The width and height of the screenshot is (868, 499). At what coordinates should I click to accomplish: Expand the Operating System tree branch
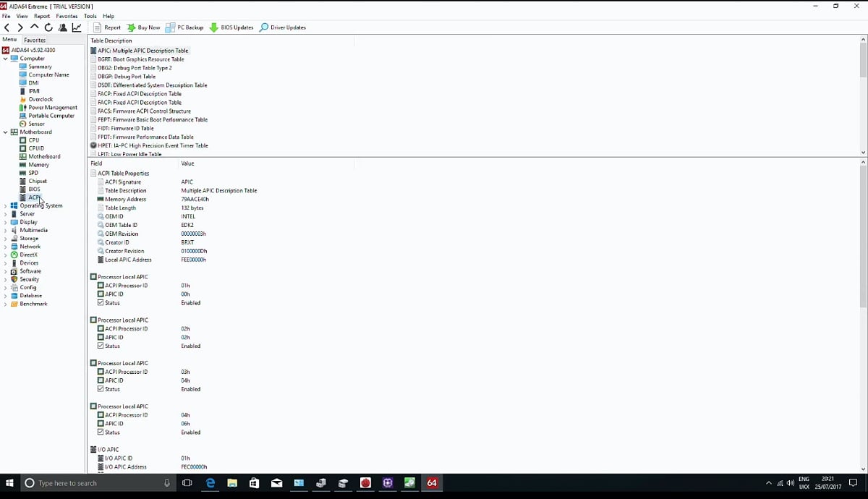click(5, 205)
